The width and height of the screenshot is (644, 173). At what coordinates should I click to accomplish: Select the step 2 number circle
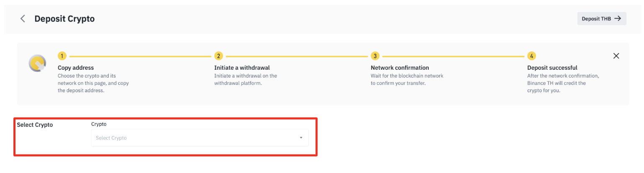[218, 56]
